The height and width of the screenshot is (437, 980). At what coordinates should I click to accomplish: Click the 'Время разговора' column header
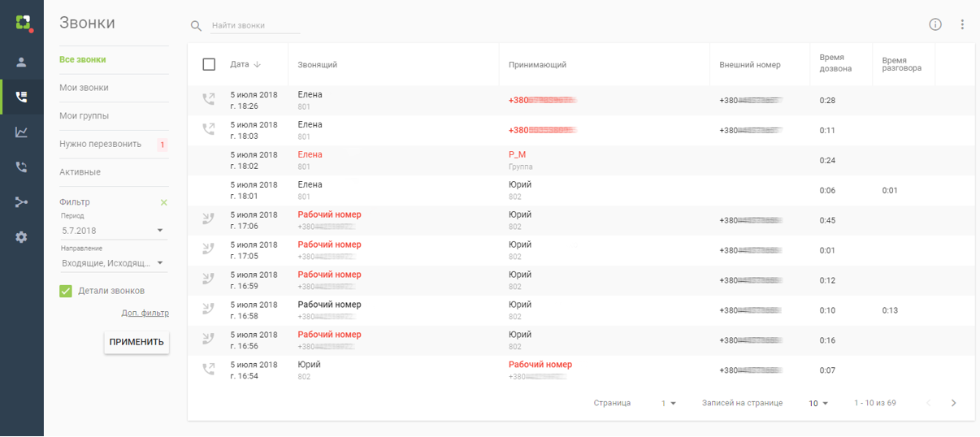[902, 63]
